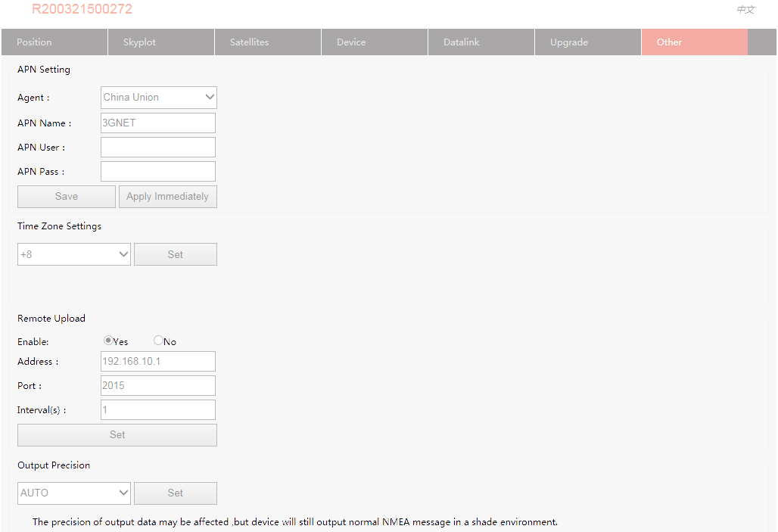Viewport: 778px width, 532px height.
Task: Click the Interval(s) input field
Action: [x=158, y=410]
